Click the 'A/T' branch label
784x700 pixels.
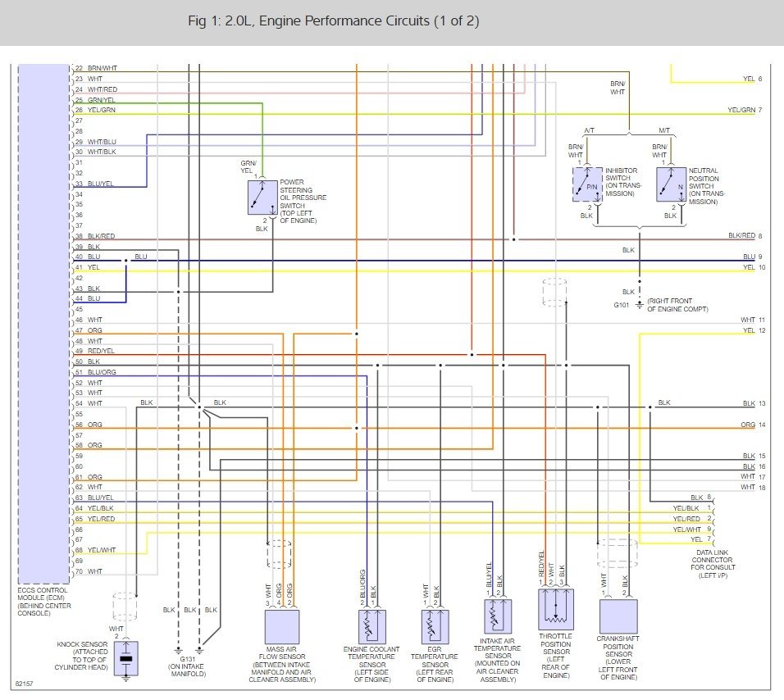pos(589,130)
